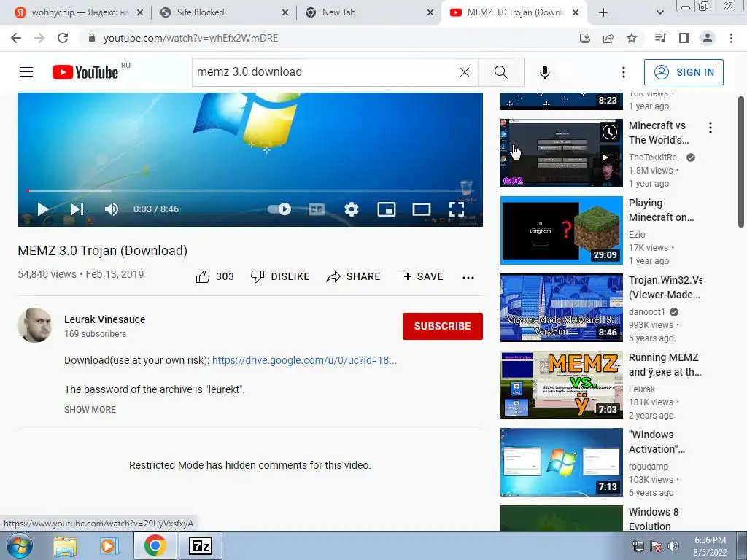Viewport: 747px width, 560px height.
Task: Open Leurak Vinesauce channel name
Action: click(105, 319)
